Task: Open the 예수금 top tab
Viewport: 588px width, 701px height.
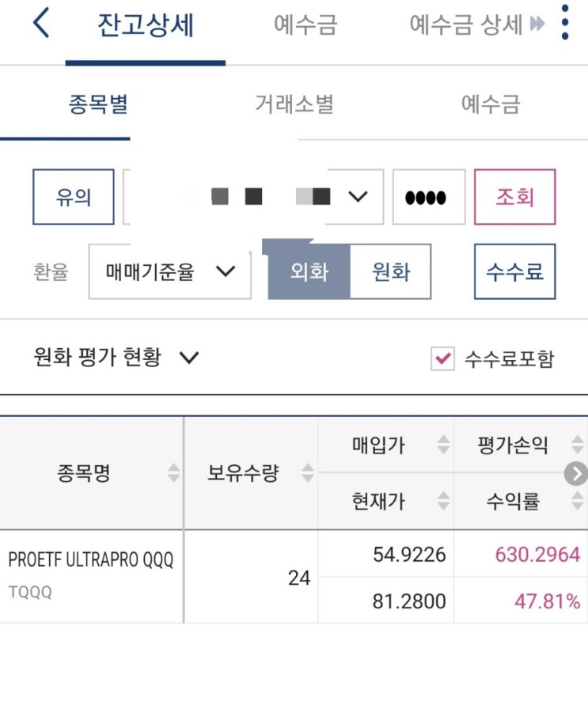Action: [305, 25]
